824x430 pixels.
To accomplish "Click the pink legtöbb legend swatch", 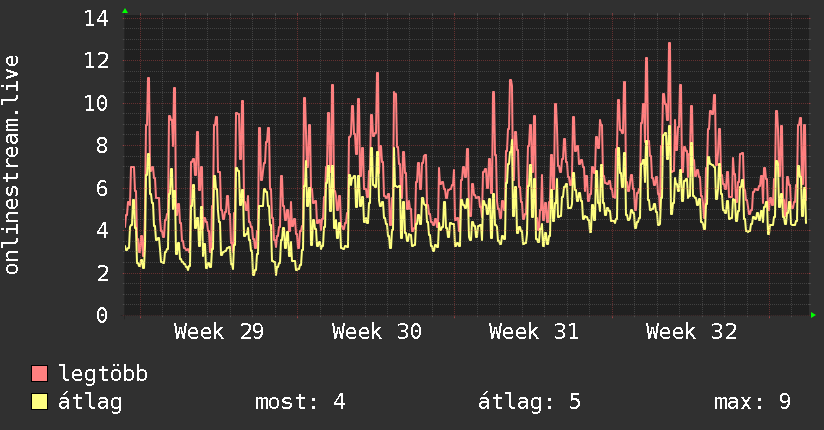I will tap(39, 373).
